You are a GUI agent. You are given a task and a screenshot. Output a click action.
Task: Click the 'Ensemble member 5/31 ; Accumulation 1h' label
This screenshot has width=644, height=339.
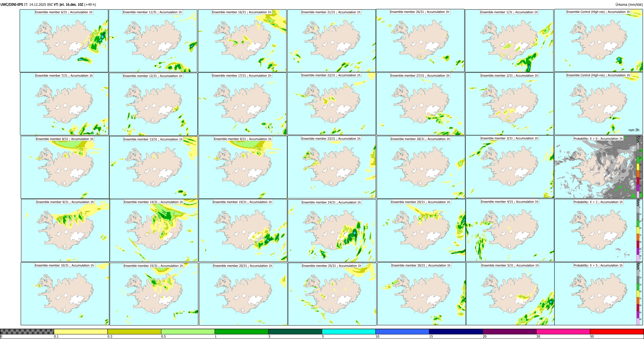click(x=510, y=265)
